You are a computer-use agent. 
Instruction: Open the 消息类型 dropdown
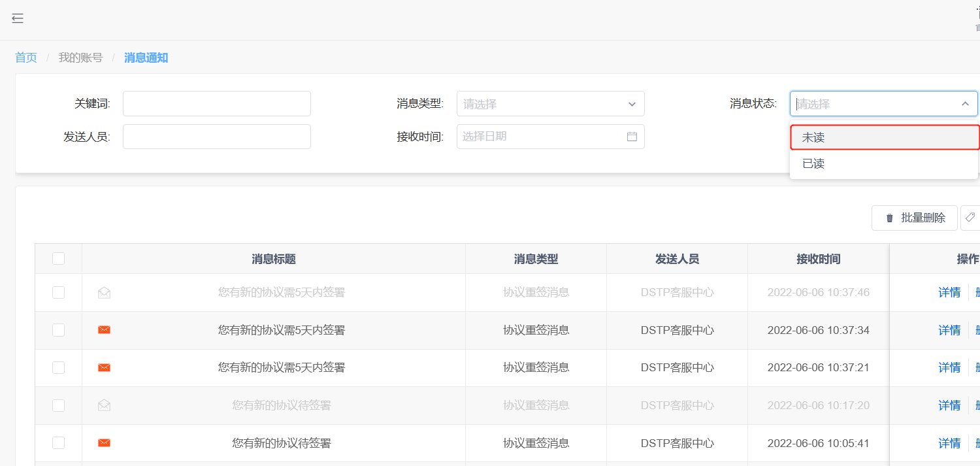click(x=550, y=104)
